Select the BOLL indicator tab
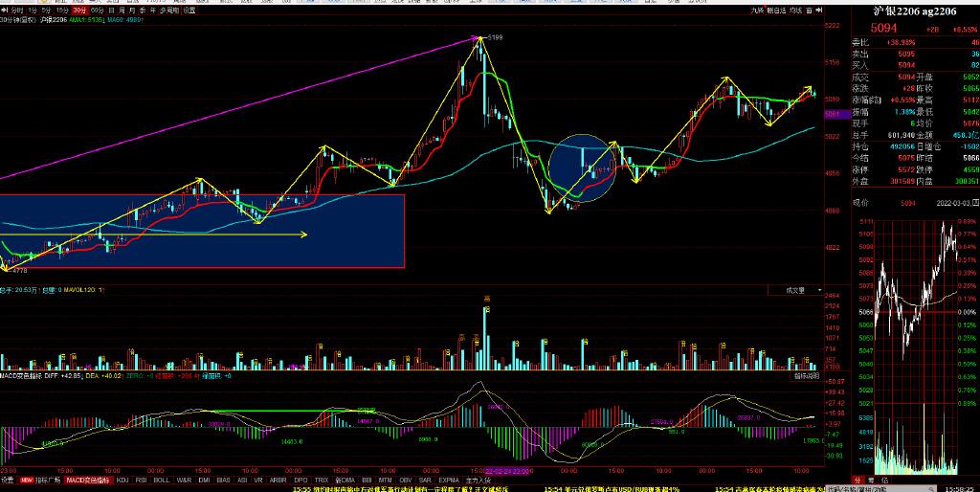Image resolution: width=980 pixels, height=492 pixels. (x=161, y=481)
